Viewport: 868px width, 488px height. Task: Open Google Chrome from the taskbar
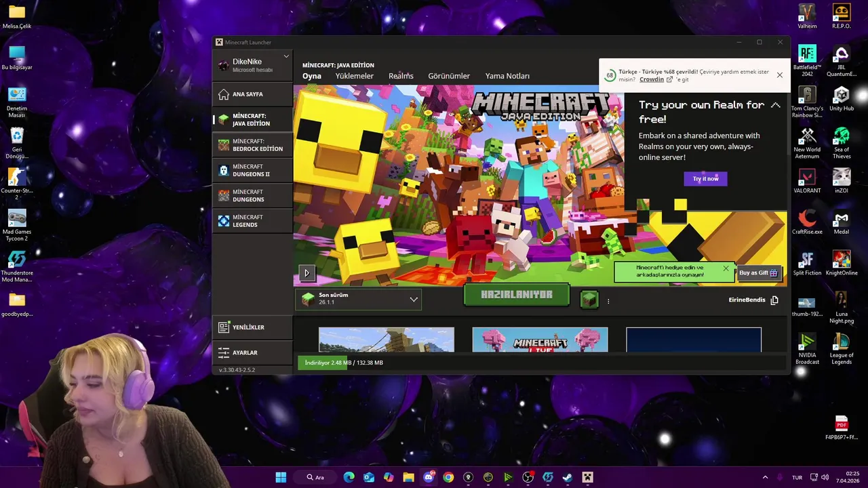tap(448, 477)
